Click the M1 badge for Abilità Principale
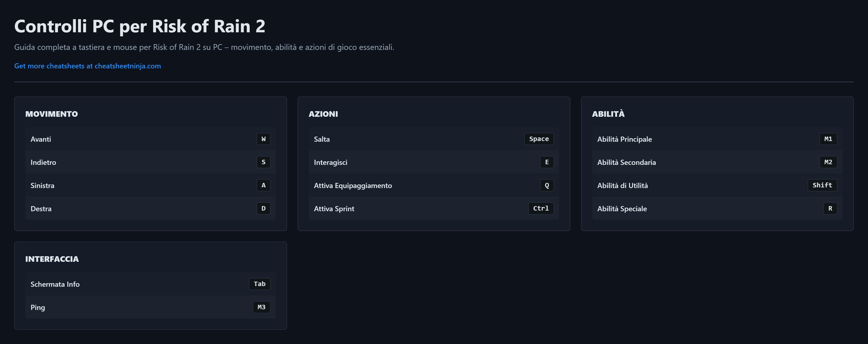Viewport: 868px width, 344px height. [828, 139]
